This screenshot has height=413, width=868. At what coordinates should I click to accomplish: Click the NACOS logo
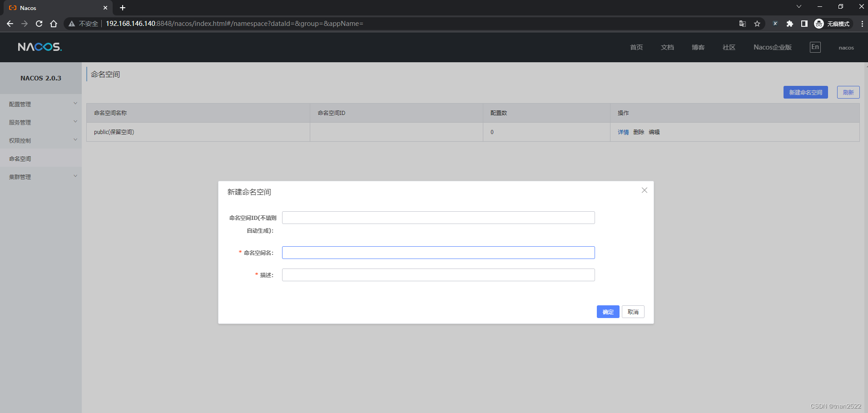pos(40,47)
